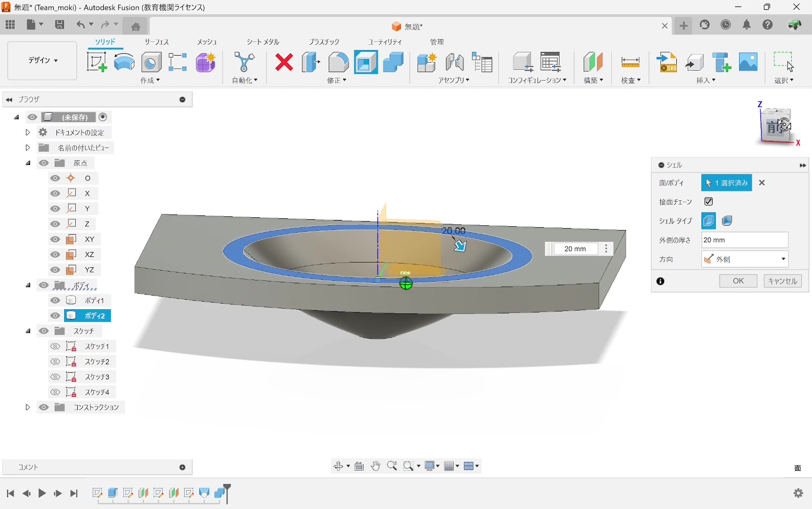
Task: Select the Press Pull tool
Action: click(311, 62)
